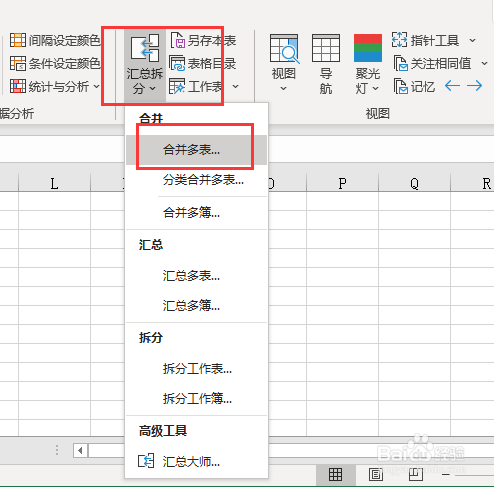Click the 记忆 icon
Screen dimensions: 494x487
coord(400,86)
